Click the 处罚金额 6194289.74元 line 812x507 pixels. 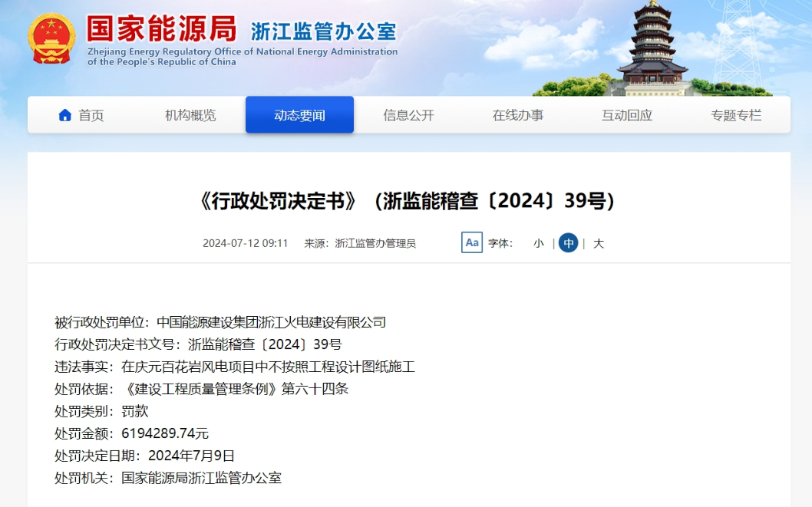(x=131, y=433)
